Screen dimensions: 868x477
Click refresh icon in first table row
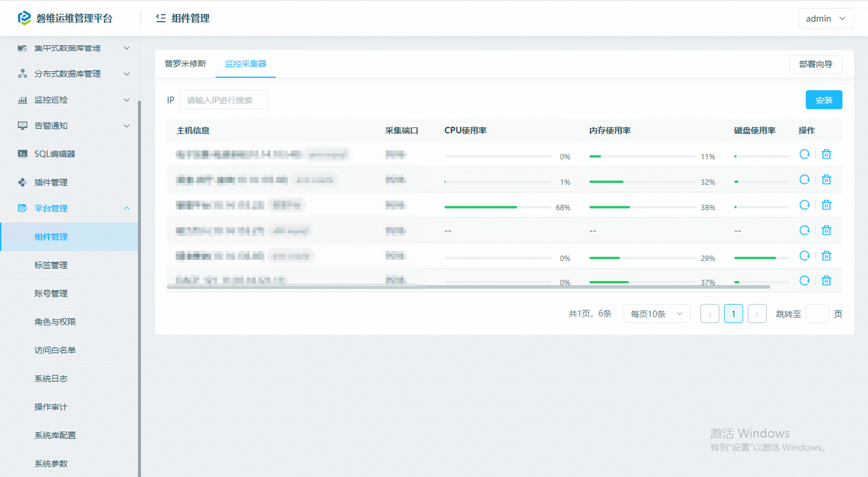click(x=804, y=154)
